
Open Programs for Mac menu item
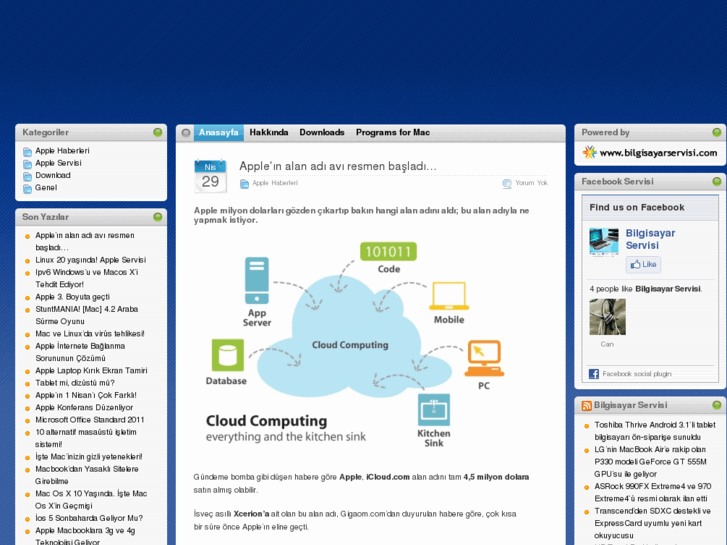click(393, 133)
